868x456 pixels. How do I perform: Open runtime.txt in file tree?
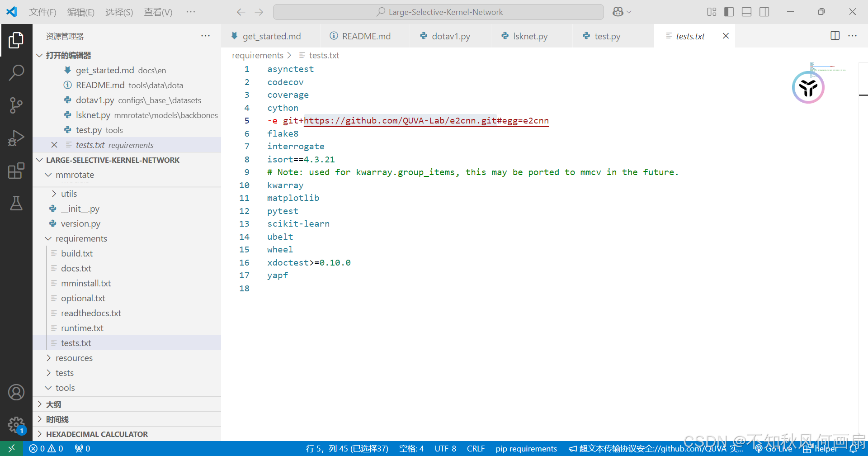(127, 328)
